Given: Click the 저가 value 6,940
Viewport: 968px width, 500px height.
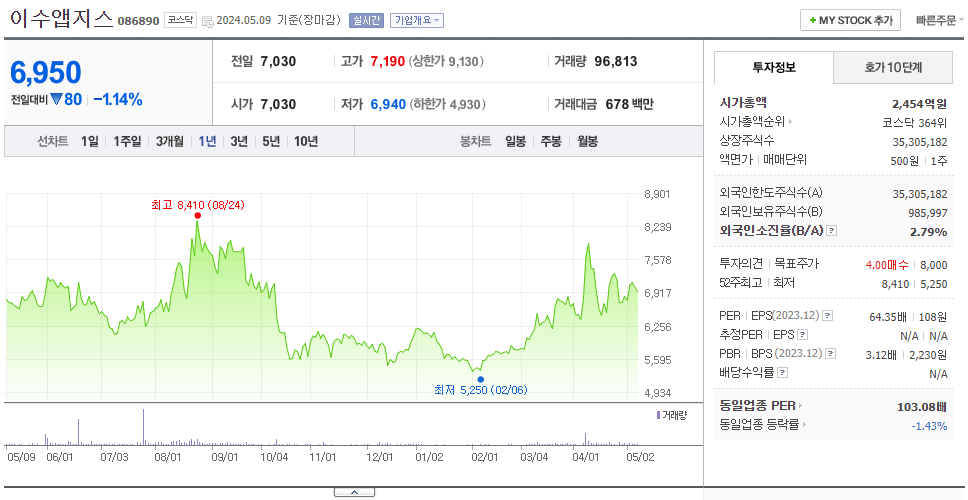Looking at the screenshot, I should pyautogui.click(x=388, y=104).
